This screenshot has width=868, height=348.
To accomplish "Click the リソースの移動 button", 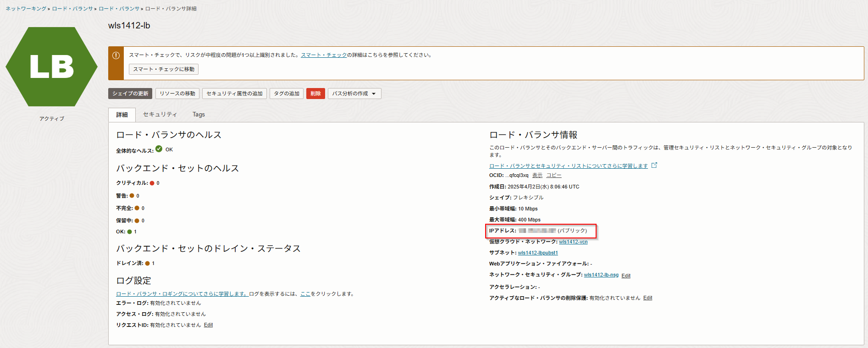I will tap(177, 94).
